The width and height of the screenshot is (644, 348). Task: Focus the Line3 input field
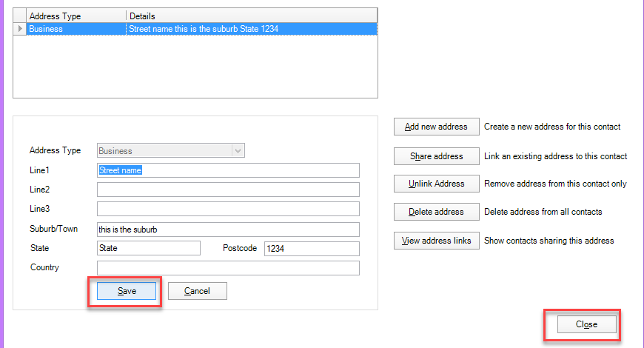pyautogui.click(x=228, y=209)
